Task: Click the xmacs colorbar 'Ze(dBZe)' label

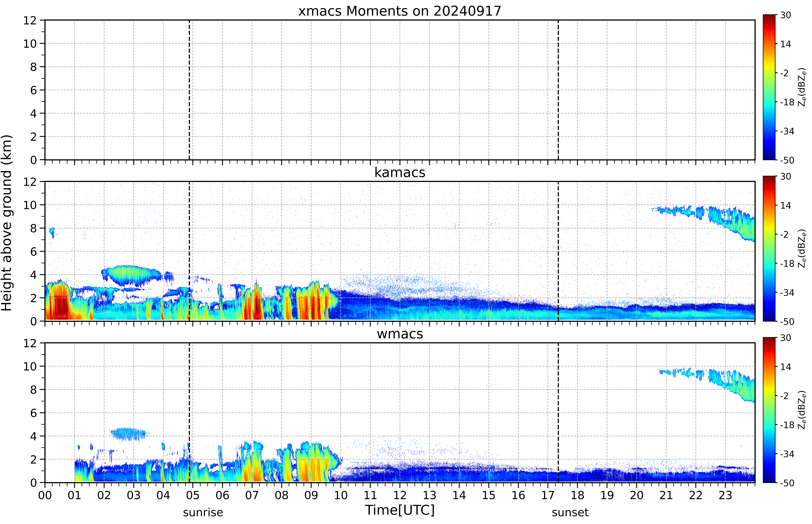Action: pyautogui.click(x=802, y=87)
